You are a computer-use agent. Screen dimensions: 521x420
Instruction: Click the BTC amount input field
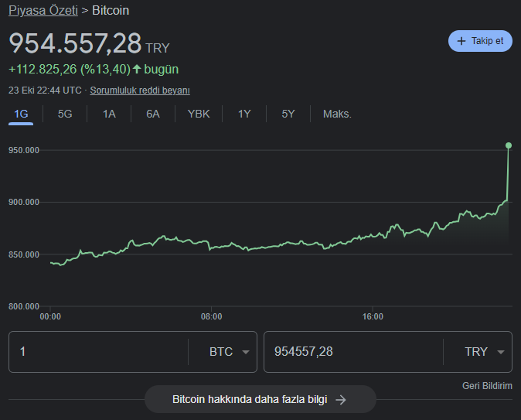[98, 352]
